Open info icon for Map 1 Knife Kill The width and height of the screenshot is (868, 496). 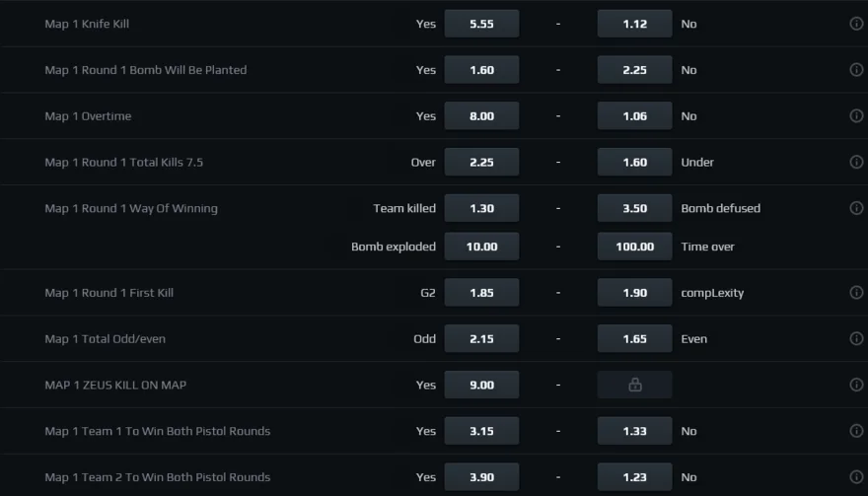(856, 24)
